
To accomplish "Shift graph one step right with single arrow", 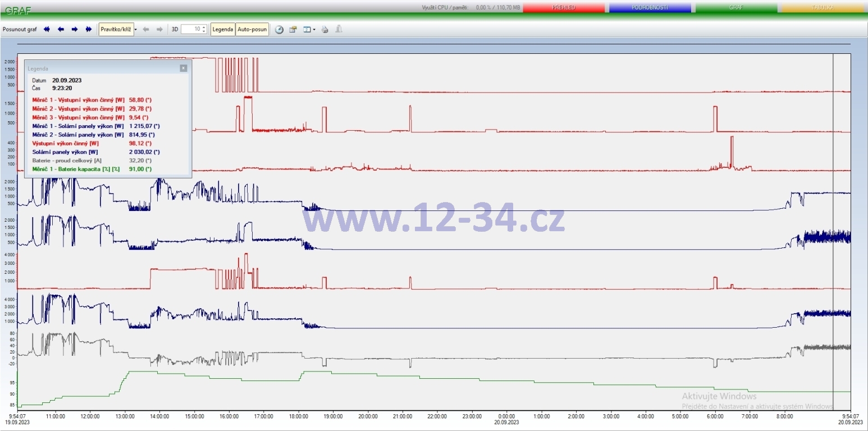I will coord(75,29).
